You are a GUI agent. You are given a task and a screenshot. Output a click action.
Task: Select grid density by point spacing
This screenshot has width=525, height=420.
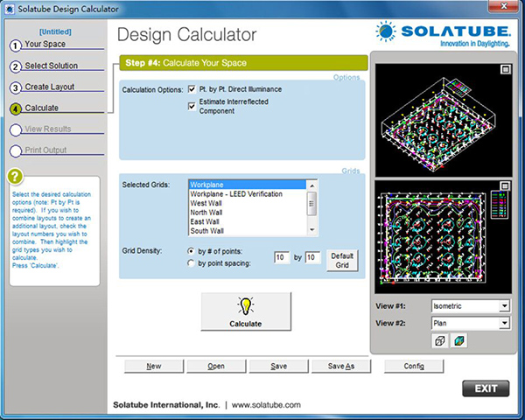[x=192, y=263]
